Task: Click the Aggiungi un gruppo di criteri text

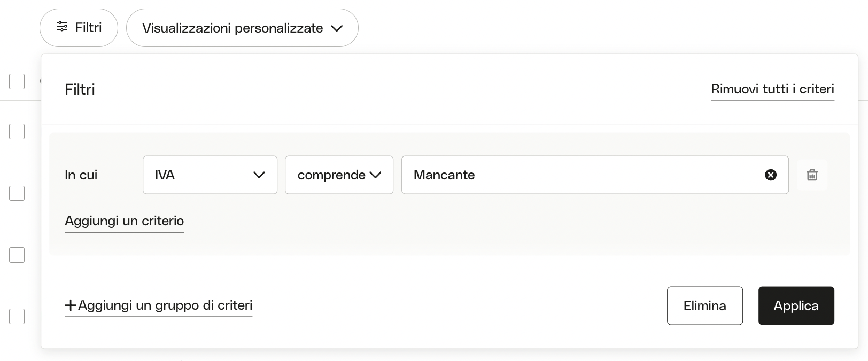Action: [165, 305]
